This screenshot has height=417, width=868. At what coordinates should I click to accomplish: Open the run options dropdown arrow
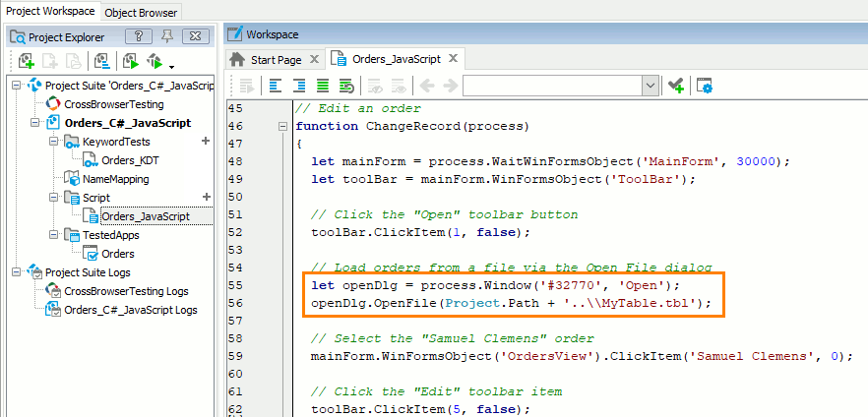point(172,65)
